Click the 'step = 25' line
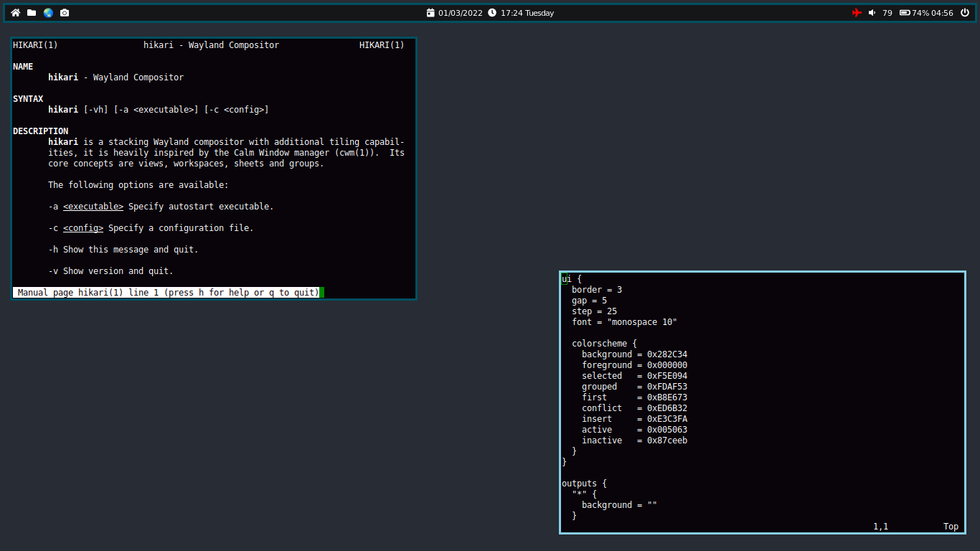The image size is (980, 551). pos(594,311)
